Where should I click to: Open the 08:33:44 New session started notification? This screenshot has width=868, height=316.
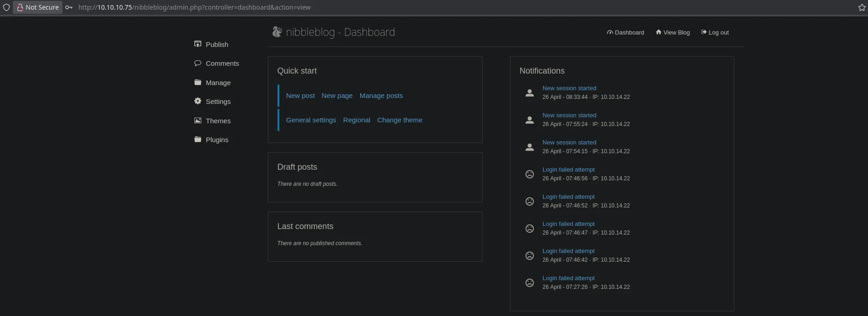[x=569, y=88]
